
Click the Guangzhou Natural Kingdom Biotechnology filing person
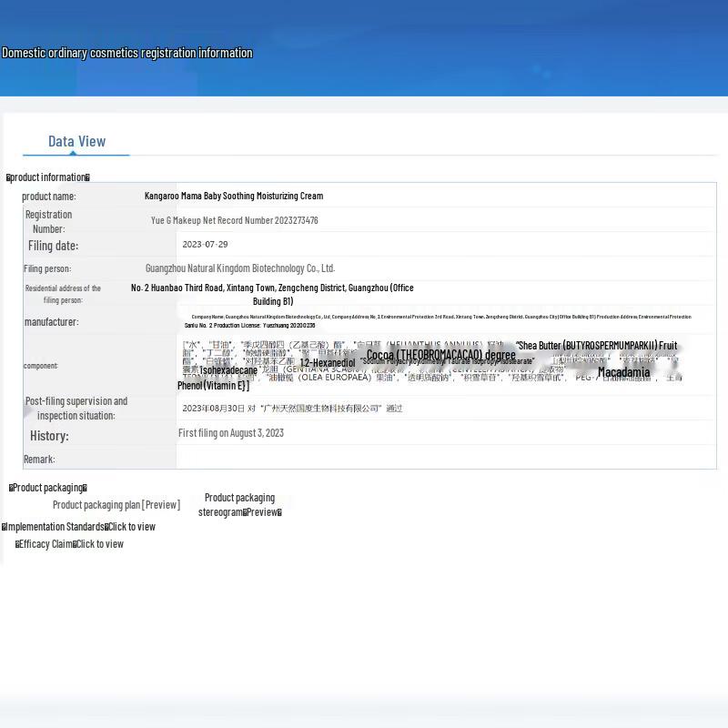coord(240,268)
